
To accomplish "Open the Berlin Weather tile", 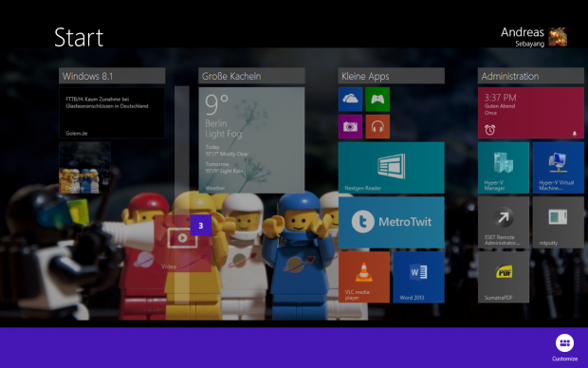I will [251, 140].
